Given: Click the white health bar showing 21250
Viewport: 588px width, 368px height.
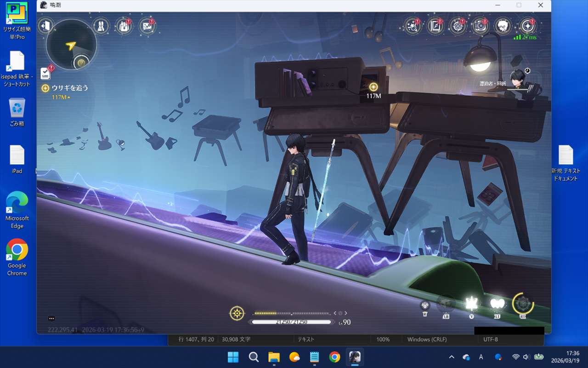Looking at the screenshot, I should (x=291, y=322).
